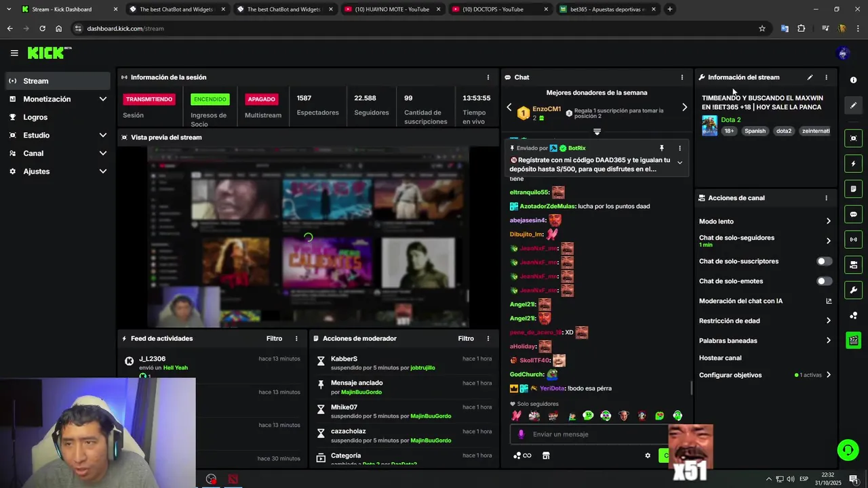Click the Vista previa del stream video
Viewport: 868px width, 488px height.
(x=307, y=237)
